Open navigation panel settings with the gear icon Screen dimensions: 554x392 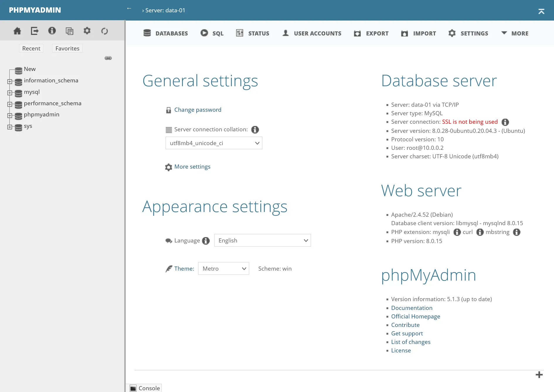click(87, 30)
